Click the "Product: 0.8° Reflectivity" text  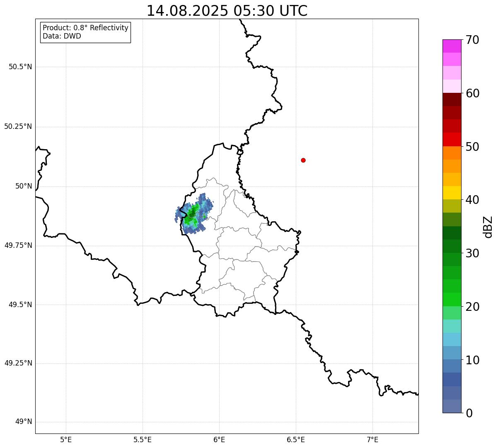tap(86, 28)
